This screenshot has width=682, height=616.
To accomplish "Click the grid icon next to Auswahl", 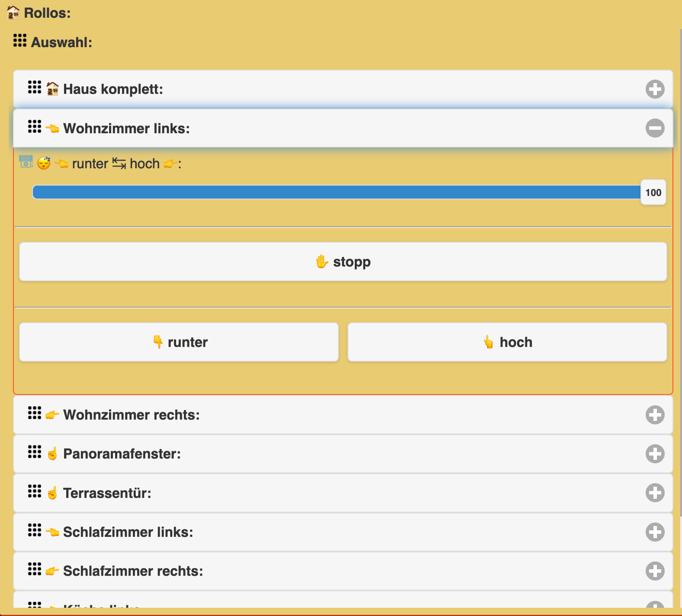I will point(20,40).
